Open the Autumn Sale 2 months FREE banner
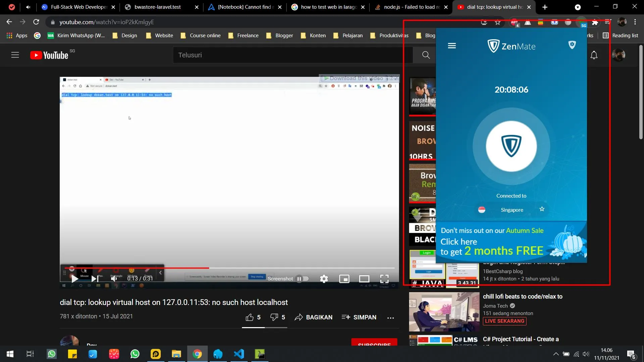The height and width of the screenshot is (362, 644). tap(511, 242)
